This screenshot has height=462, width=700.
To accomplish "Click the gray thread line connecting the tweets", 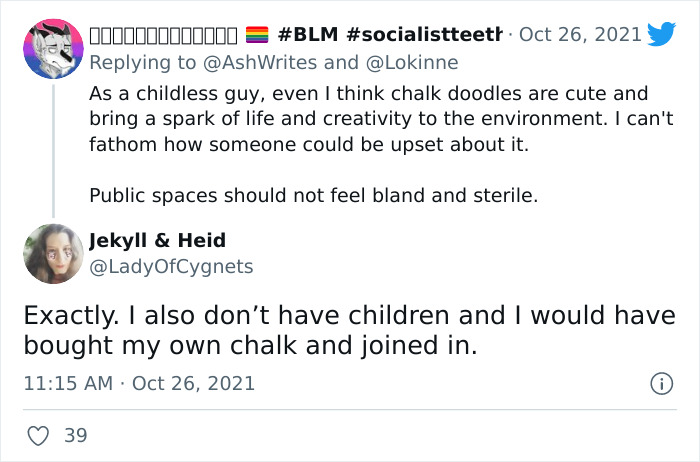I will [x=52, y=150].
